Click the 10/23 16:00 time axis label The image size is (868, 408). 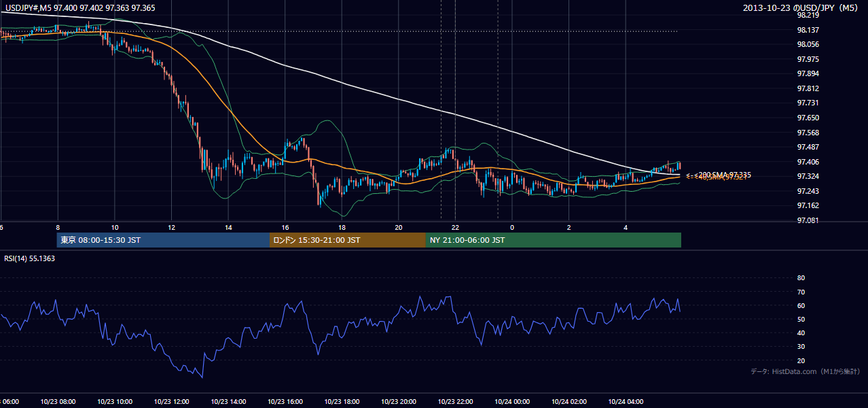(x=285, y=402)
